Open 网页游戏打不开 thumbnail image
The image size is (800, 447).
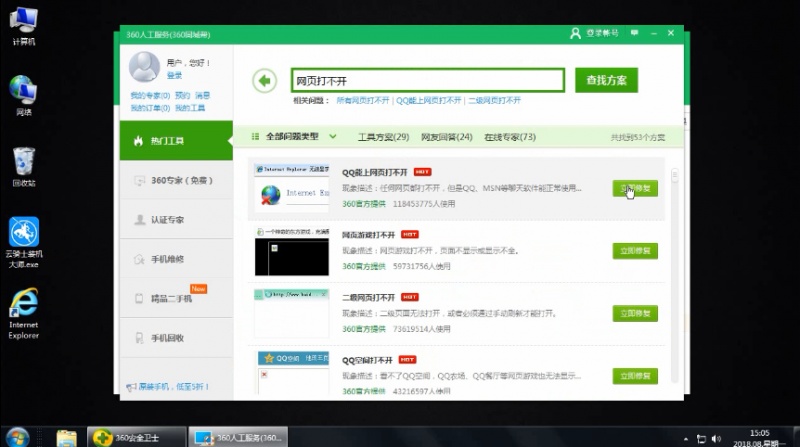click(292, 251)
